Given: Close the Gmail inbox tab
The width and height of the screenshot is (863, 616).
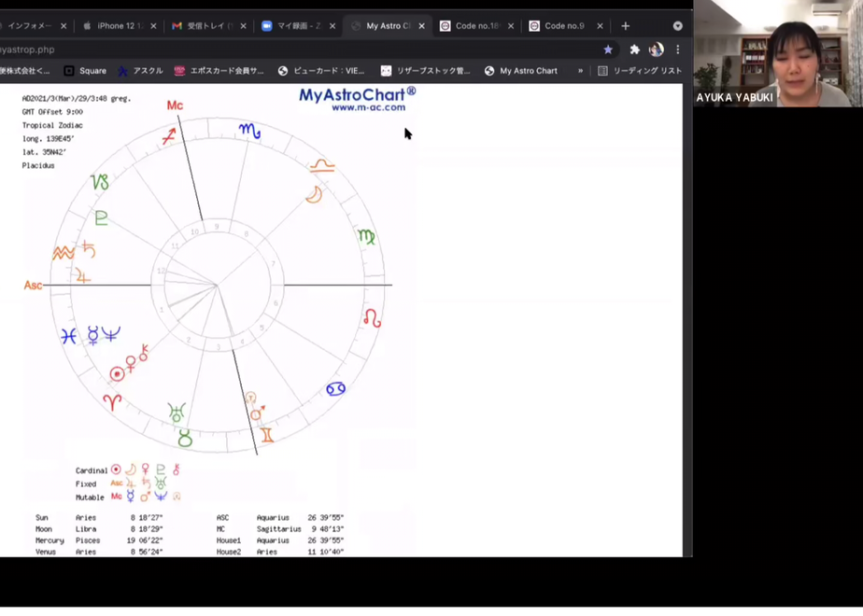Looking at the screenshot, I should pyautogui.click(x=243, y=26).
